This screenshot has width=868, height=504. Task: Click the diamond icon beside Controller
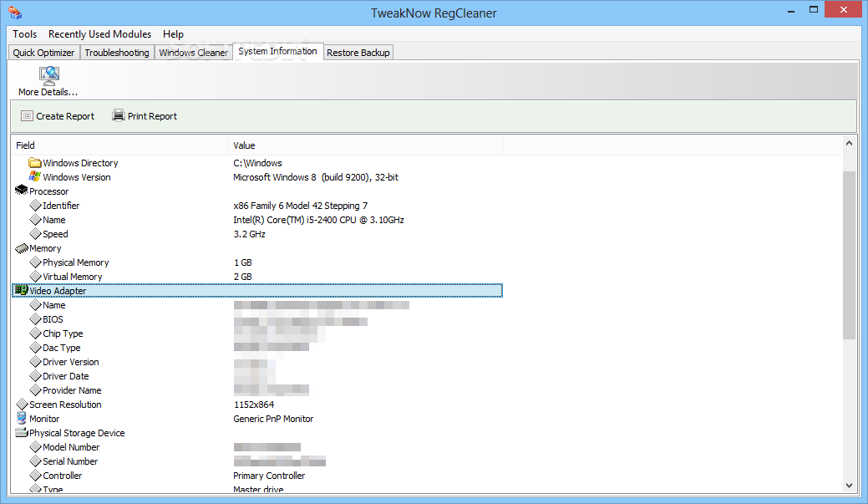click(35, 476)
